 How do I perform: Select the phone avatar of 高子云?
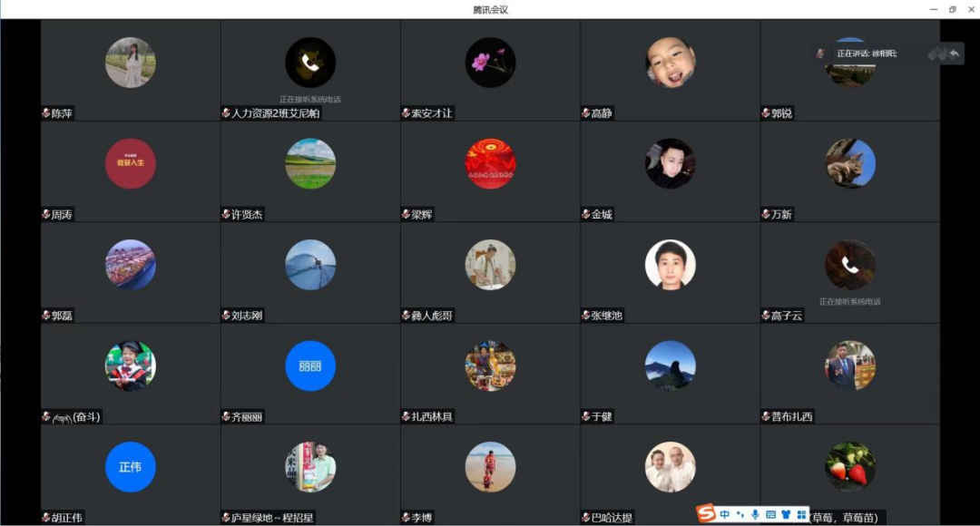click(850, 265)
